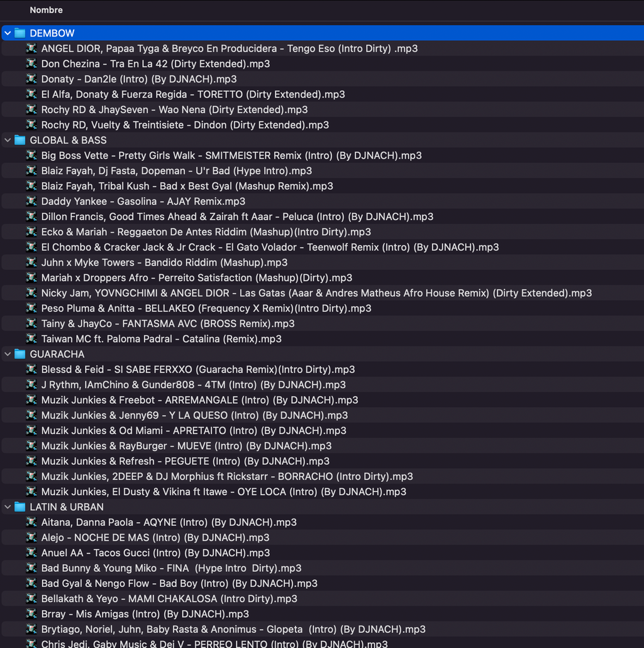
Task: Click mp3 icon of Pretty Girls Walk
Action: point(31,155)
